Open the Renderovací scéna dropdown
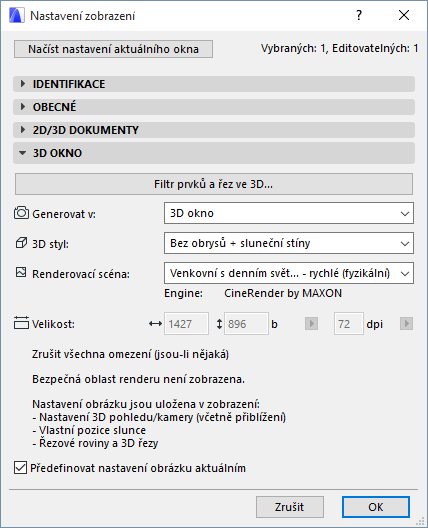This screenshot has height=528, width=428. coord(289,273)
